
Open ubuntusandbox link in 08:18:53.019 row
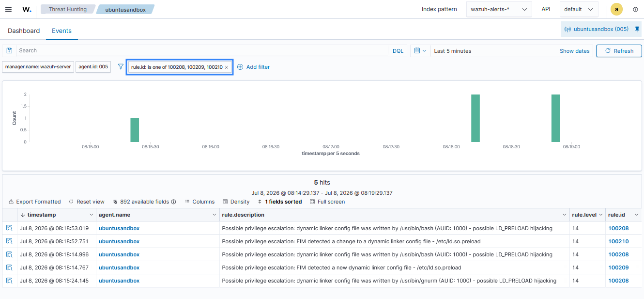119,228
